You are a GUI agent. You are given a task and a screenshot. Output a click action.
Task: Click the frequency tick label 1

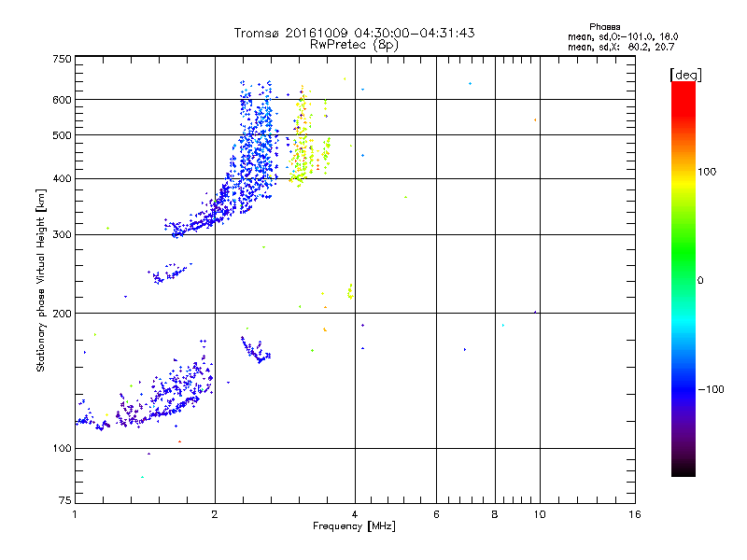coord(75,514)
